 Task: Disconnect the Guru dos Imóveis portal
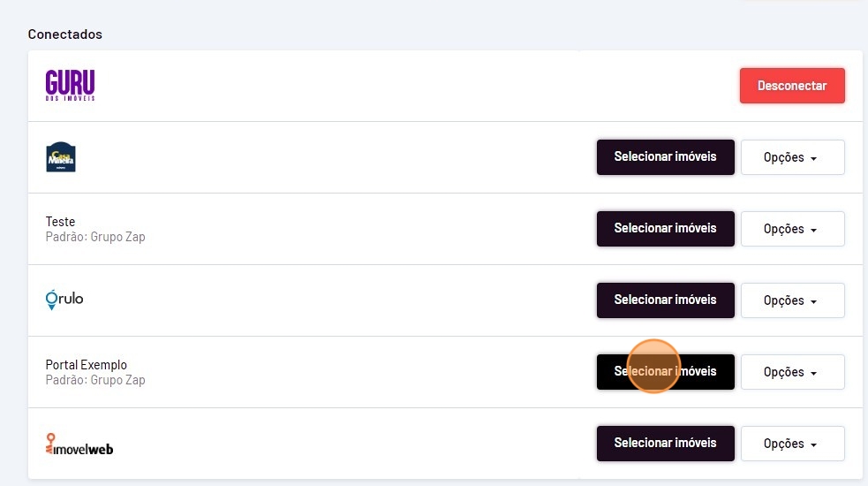coord(792,86)
